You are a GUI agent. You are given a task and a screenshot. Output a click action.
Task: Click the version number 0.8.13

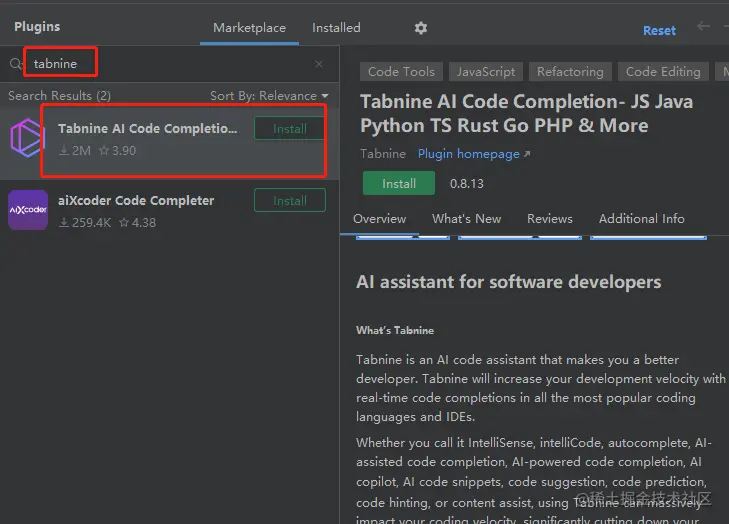point(466,183)
